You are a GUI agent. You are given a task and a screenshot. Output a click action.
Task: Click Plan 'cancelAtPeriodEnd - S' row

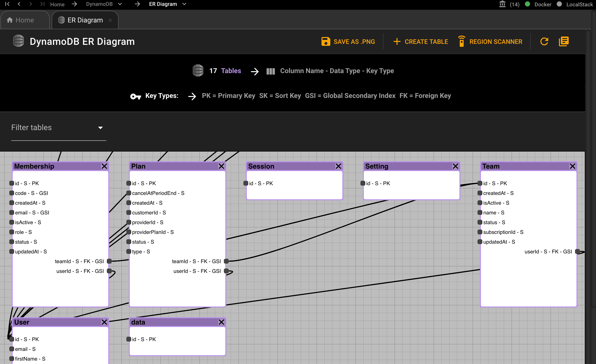(158, 193)
